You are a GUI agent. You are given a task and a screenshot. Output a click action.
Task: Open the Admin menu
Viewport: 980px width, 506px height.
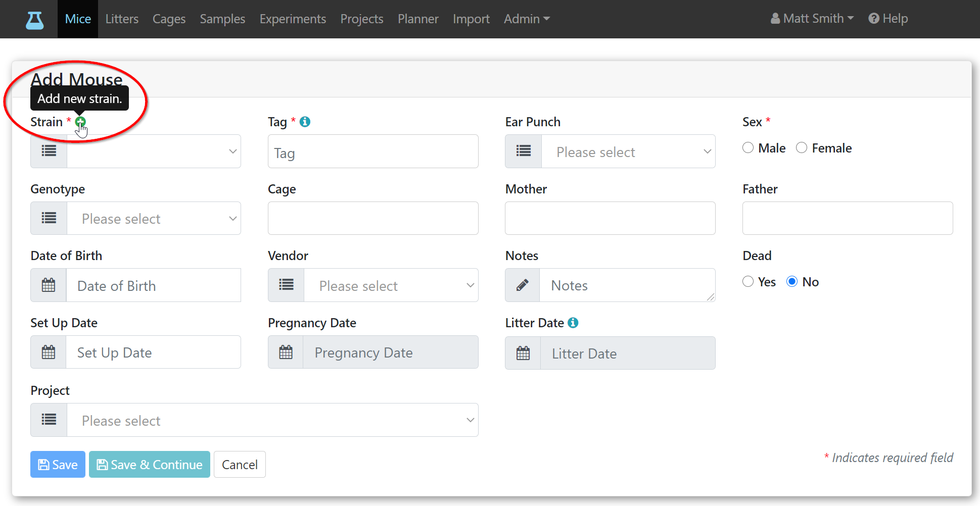pos(527,19)
